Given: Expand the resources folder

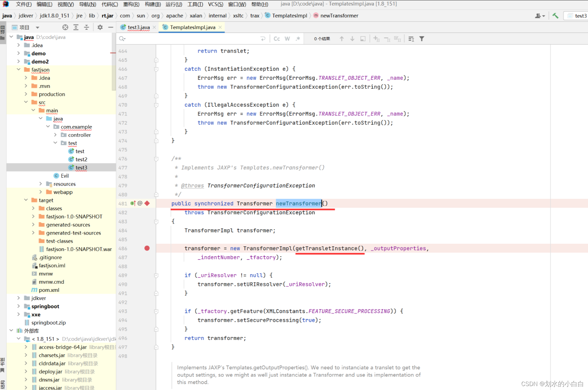Looking at the screenshot, I should 41,184.
